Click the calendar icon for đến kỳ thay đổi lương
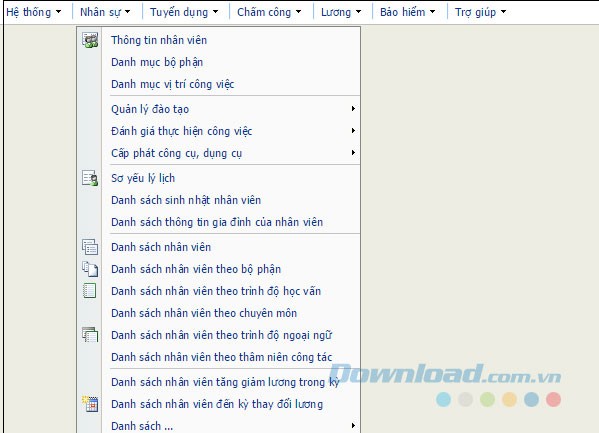The image size is (599, 433). pyautogui.click(x=90, y=404)
